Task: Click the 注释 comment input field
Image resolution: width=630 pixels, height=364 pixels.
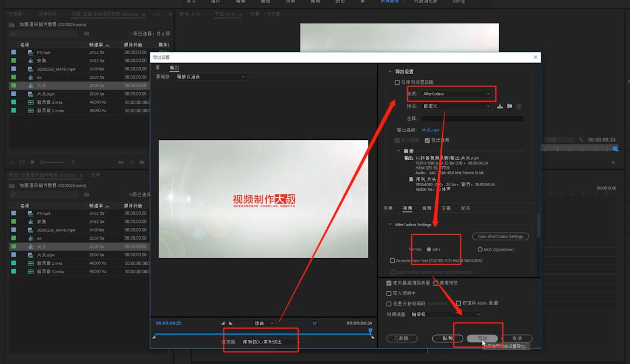Action: [x=472, y=118]
